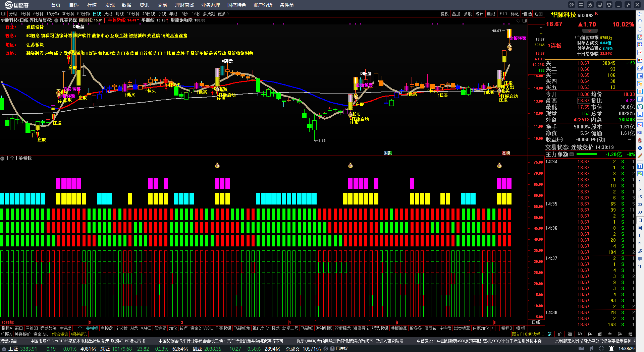The image size is (644, 352).
Task: Click the down arrow icon in right sidebar
Action: 640,29
